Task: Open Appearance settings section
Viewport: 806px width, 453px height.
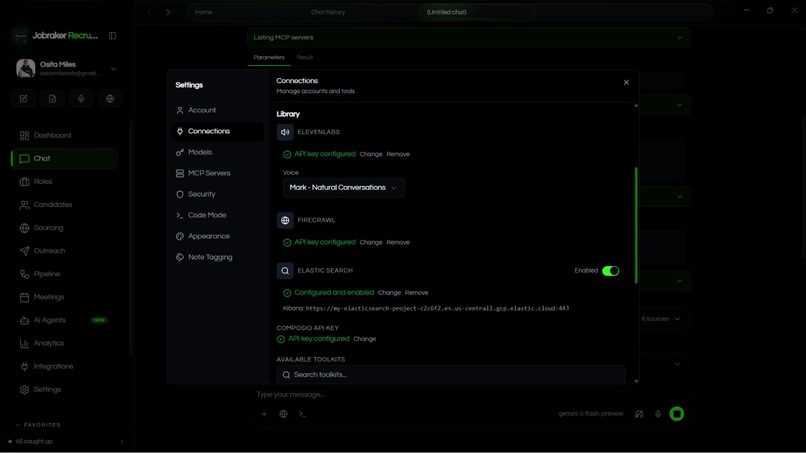Action: (x=217, y=236)
